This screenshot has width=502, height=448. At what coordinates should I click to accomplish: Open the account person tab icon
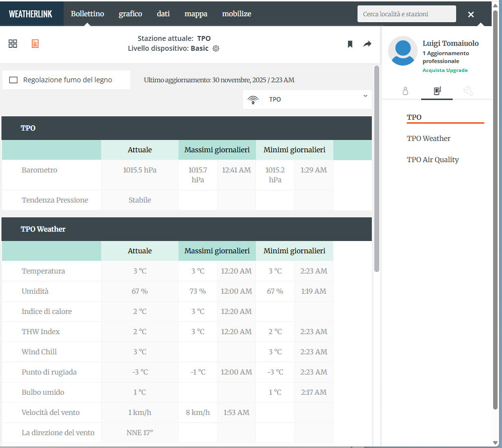pos(405,91)
